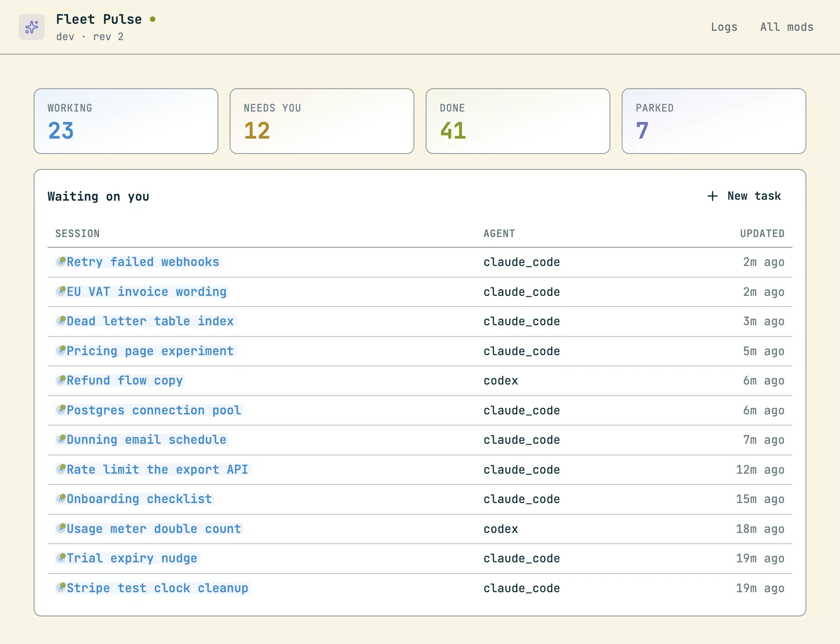This screenshot has height=644, width=840.
Task: Click the avatar icon beside Trial expiry nudge
Action: click(x=61, y=558)
